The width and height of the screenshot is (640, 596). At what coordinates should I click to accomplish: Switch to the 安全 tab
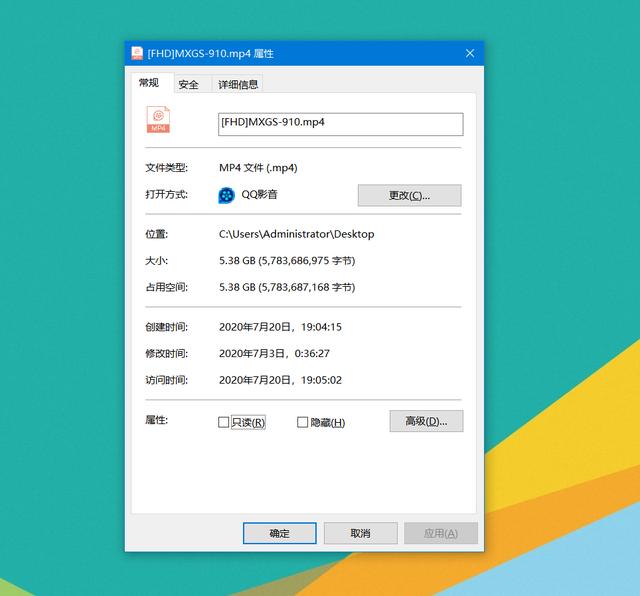click(188, 85)
